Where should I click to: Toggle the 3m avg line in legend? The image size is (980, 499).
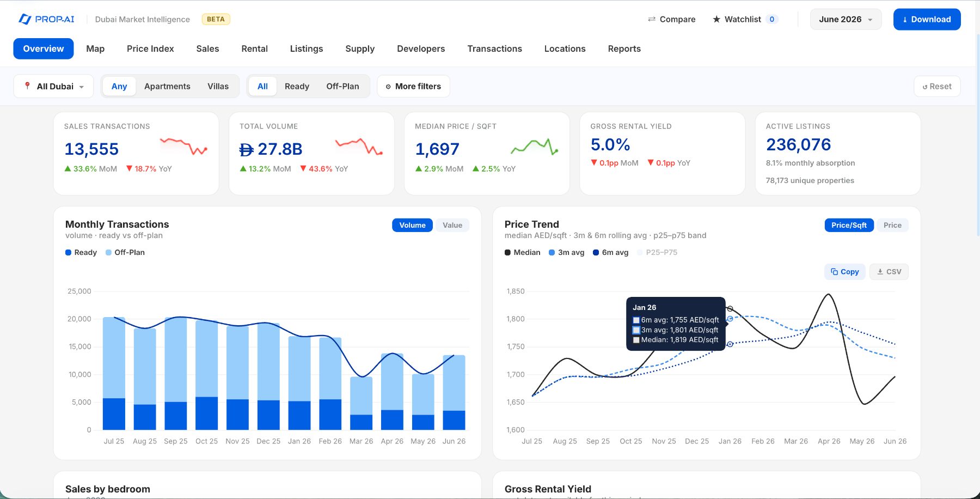tap(567, 252)
